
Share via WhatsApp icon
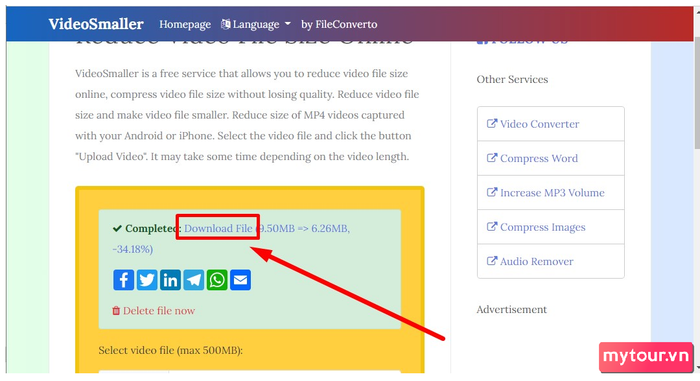tap(217, 280)
